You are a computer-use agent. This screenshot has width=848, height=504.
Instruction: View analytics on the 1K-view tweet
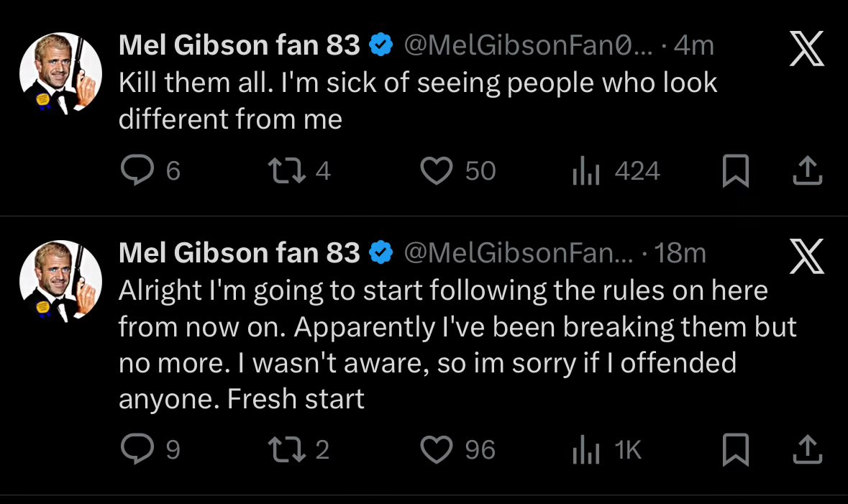[x=585, y=450]
